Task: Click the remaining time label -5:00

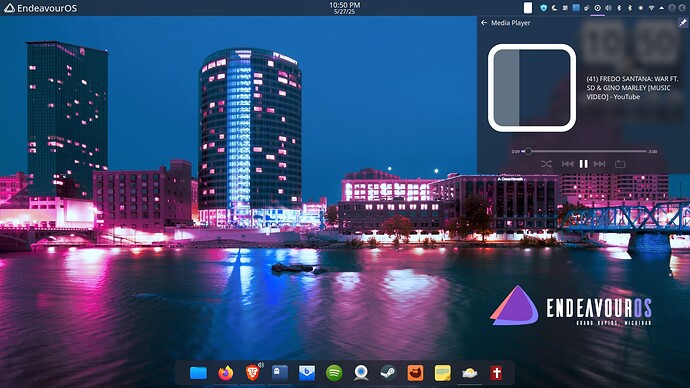Action: 653,152
